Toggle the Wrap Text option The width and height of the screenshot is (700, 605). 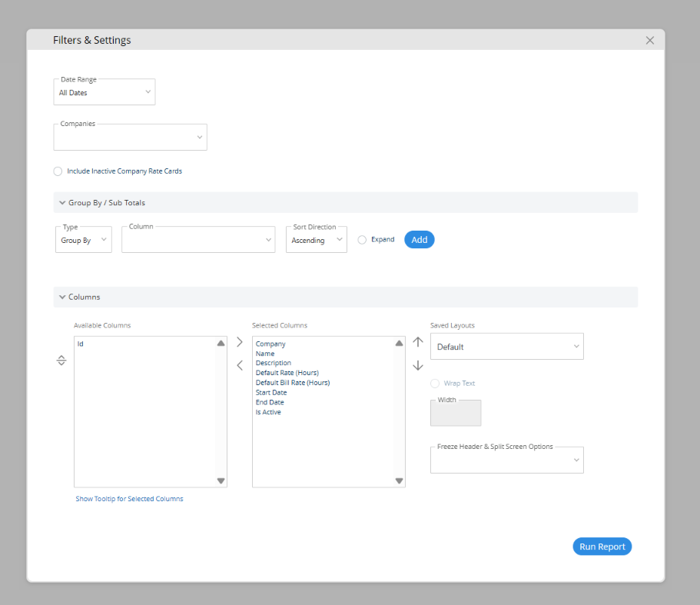435,384
